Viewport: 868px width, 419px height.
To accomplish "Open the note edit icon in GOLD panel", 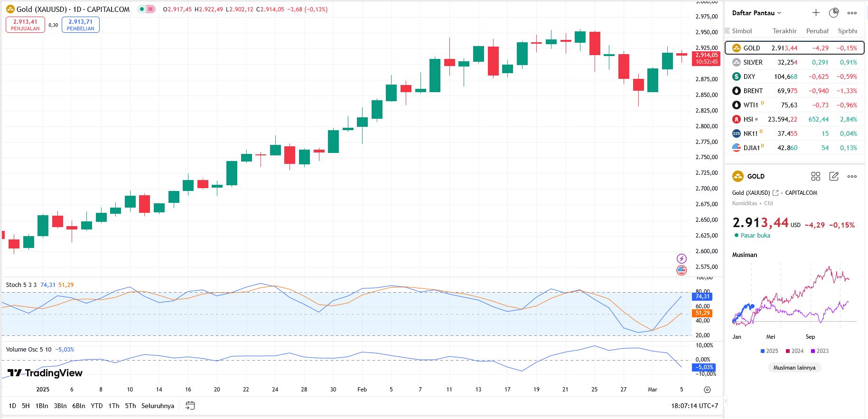I will [834, 176].
